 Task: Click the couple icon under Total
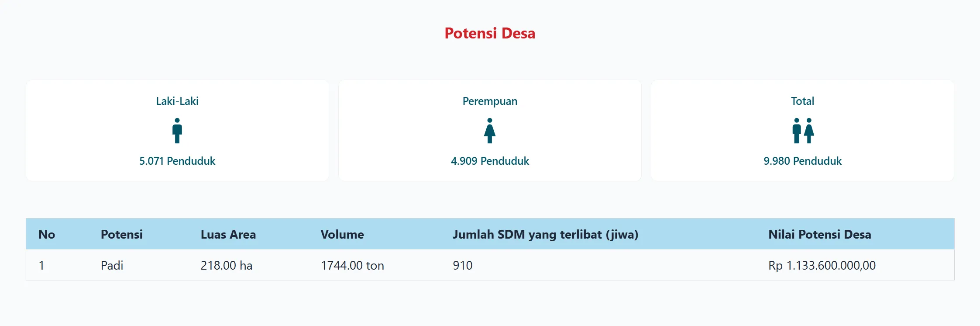click(x=803, y=131)
